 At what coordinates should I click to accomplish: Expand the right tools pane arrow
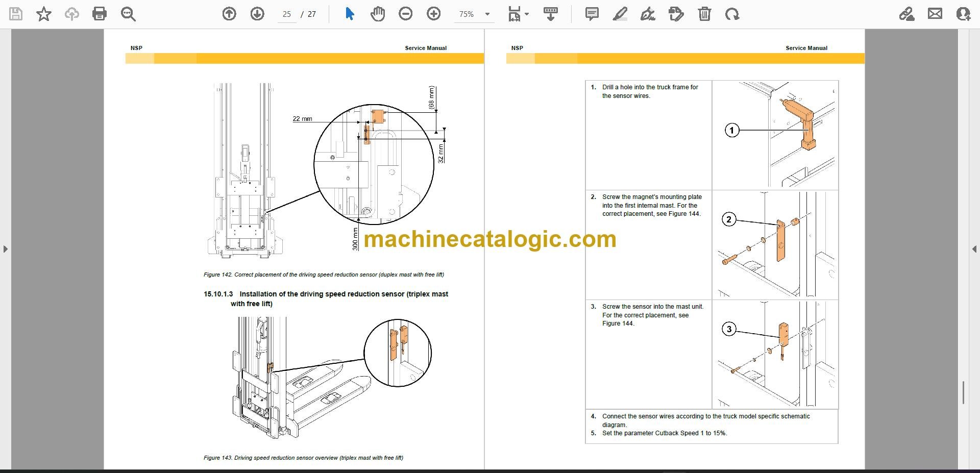[x=974, y=249]
